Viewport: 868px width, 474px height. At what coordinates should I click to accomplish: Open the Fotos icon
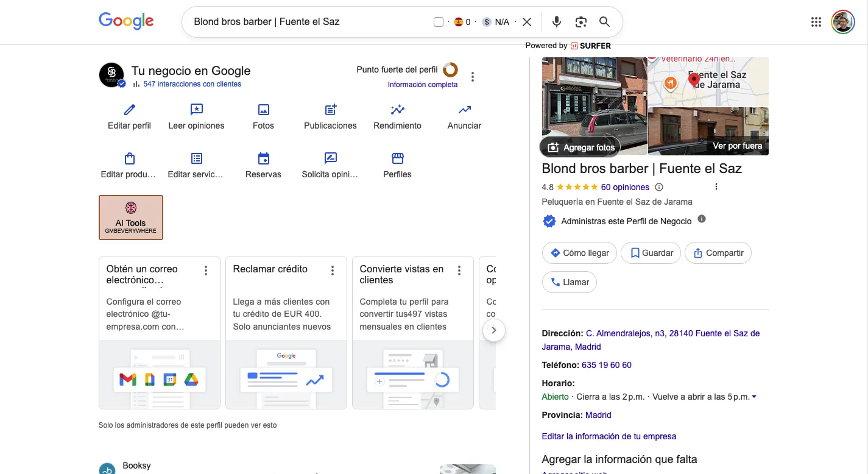tap(263, 110)
